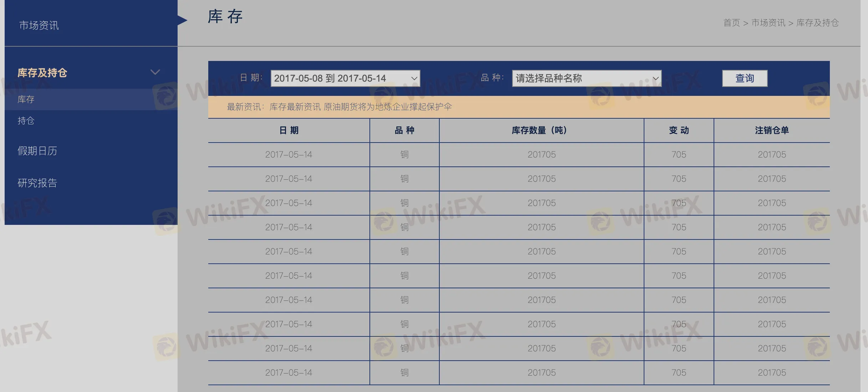The image size is (868, 392).
Task: Open the 原油期货 latest news headline
Action: [x=387, y=107]
